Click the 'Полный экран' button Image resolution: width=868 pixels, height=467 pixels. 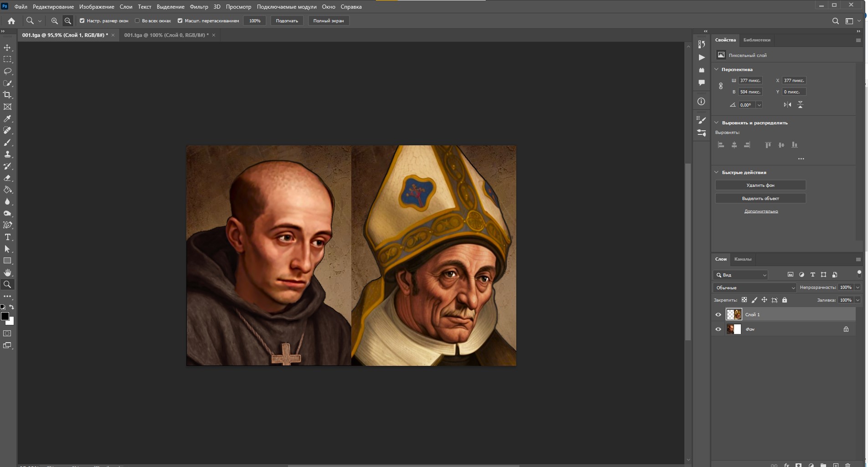pos(329,21)
